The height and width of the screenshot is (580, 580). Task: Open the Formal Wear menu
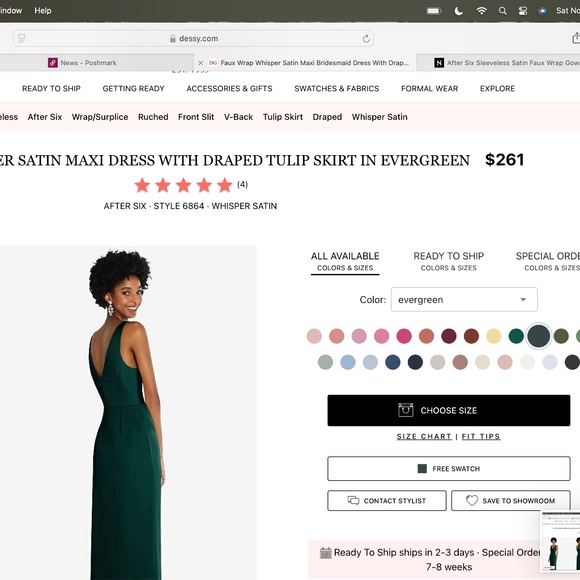pyautogui.click(x=429, y=88)
